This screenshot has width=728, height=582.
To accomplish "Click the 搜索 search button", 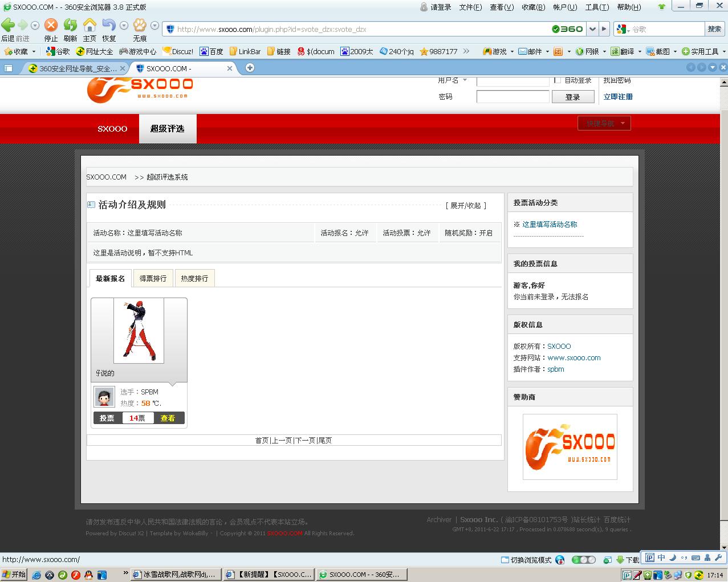I will [x=714, y=29].
